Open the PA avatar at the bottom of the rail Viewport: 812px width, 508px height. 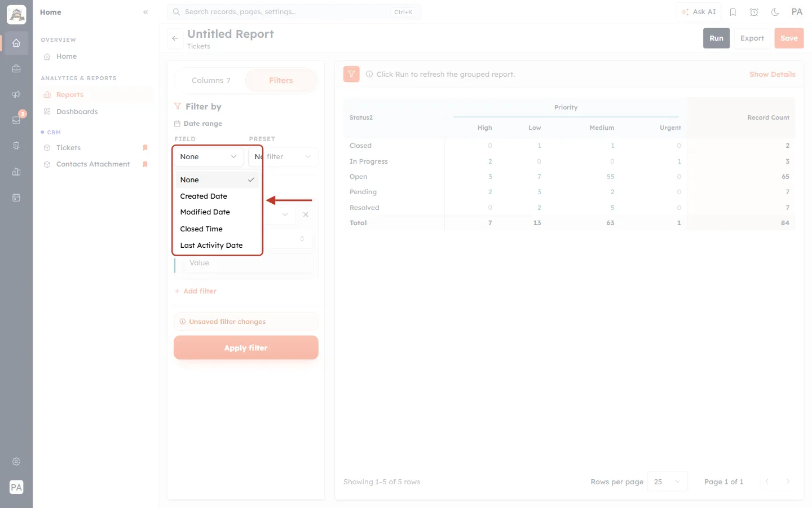coord(16,487)
